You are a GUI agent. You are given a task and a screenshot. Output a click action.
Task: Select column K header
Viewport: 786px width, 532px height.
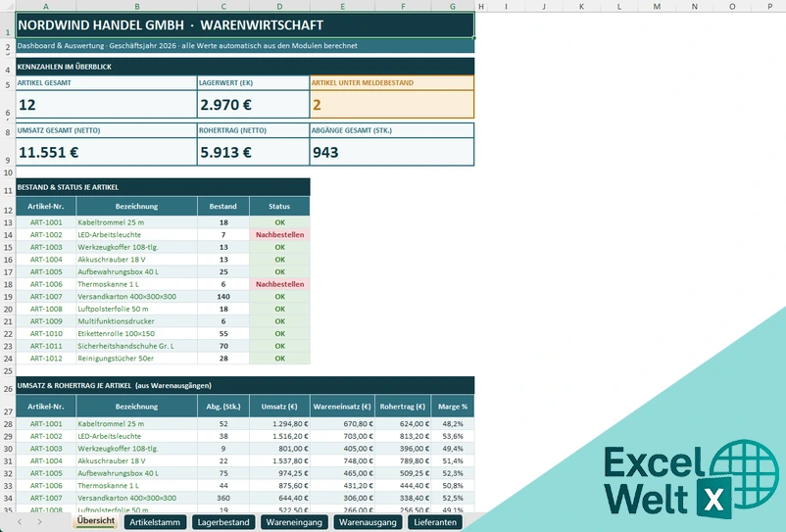click(x=581, y=6)
